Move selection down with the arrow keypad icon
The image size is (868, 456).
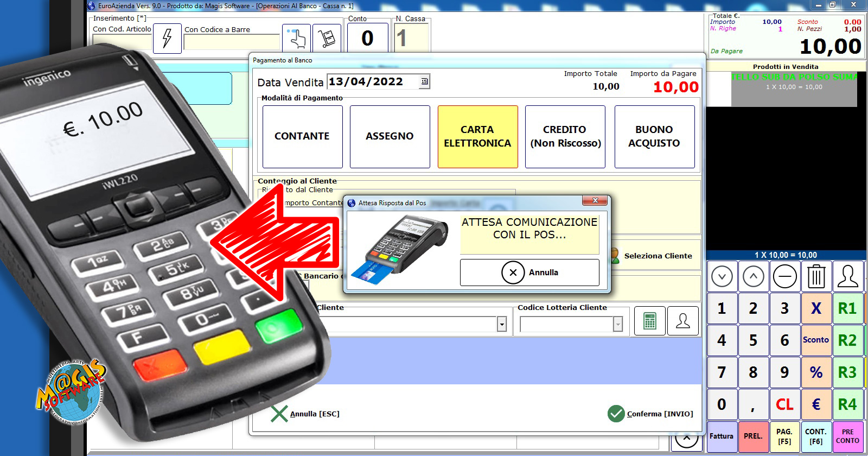pyautogui.click(x=722, y=276)
